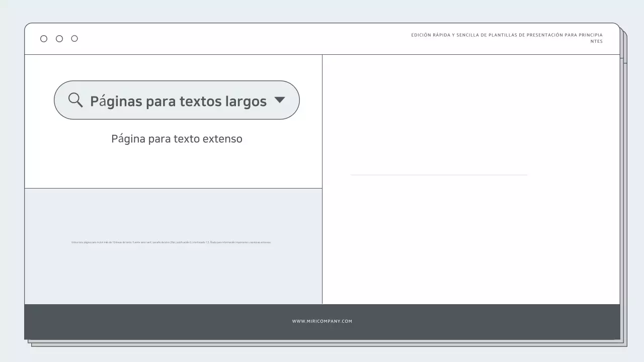This screenshot has height=362, width=644.
Task: Click the 'Página para texto extenso' heading
Action: click(x=177, y=138)
